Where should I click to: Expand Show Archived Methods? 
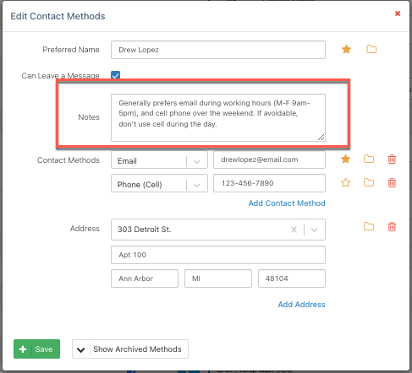[130, 349]
